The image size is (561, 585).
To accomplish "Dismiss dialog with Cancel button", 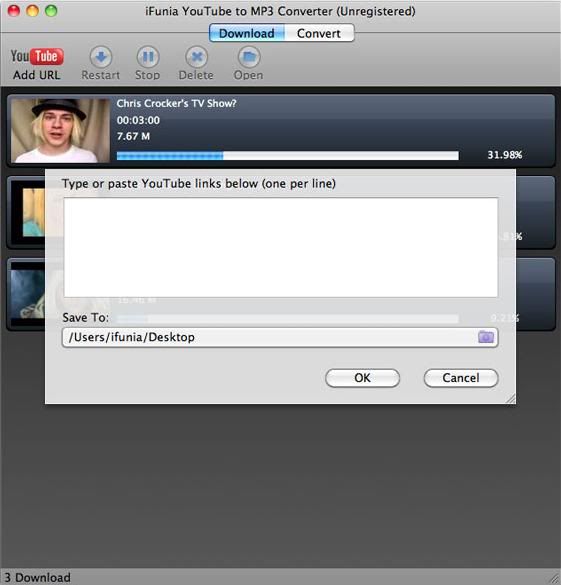I will pos(461,378).
